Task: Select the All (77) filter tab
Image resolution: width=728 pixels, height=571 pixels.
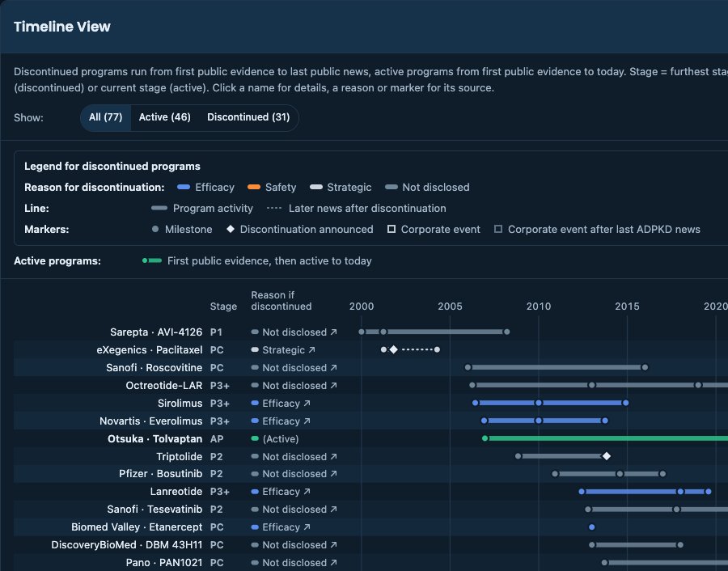Action: coord(105,117)
